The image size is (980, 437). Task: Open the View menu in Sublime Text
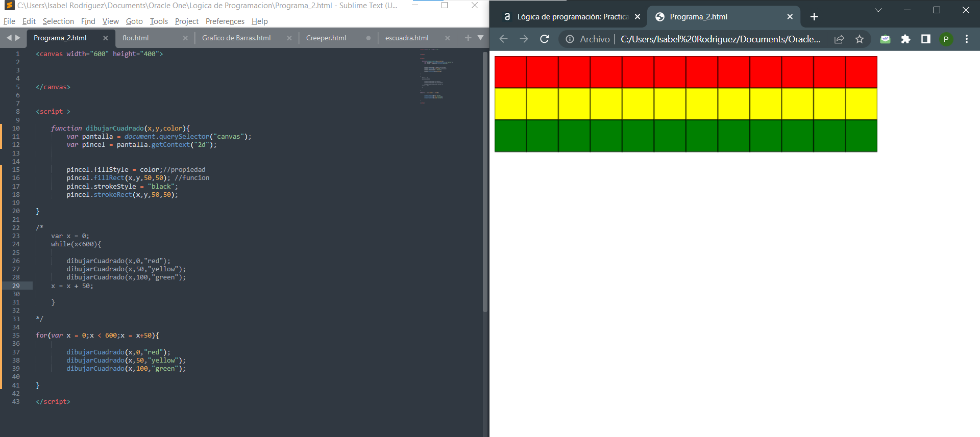tap(110, 21)
